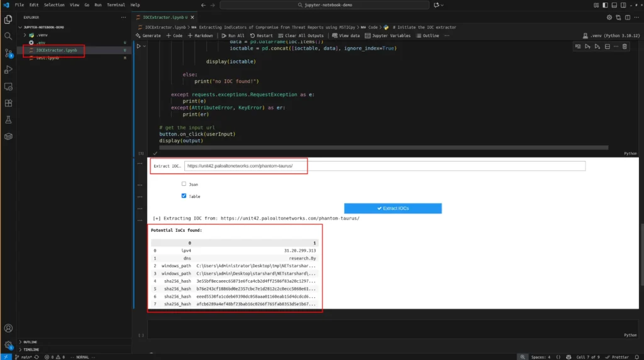The height and width of the screenshot is (360, 644).
Task: Click the synchronize changes icon in the status bar
Action: pyautogui.click(x=36, y=357)
